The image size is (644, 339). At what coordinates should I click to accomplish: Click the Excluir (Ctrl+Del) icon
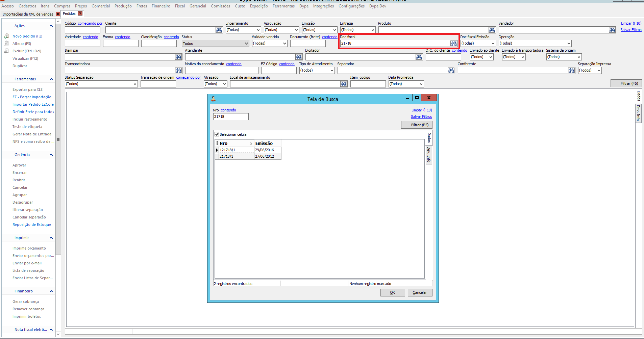point(6,51)
